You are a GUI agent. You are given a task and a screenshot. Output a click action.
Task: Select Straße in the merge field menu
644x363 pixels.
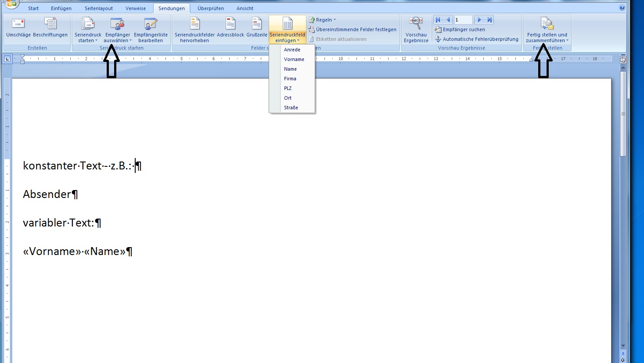(x=291, y=108)
